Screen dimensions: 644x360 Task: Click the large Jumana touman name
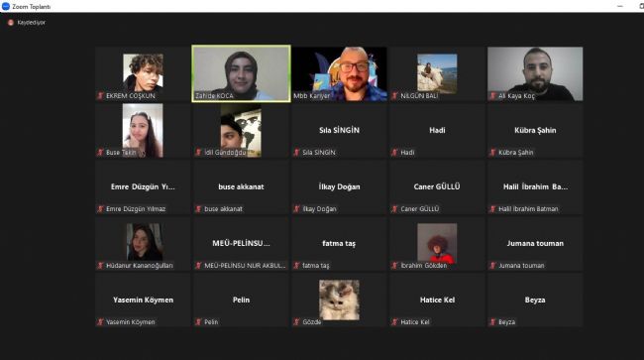[535, 243]
